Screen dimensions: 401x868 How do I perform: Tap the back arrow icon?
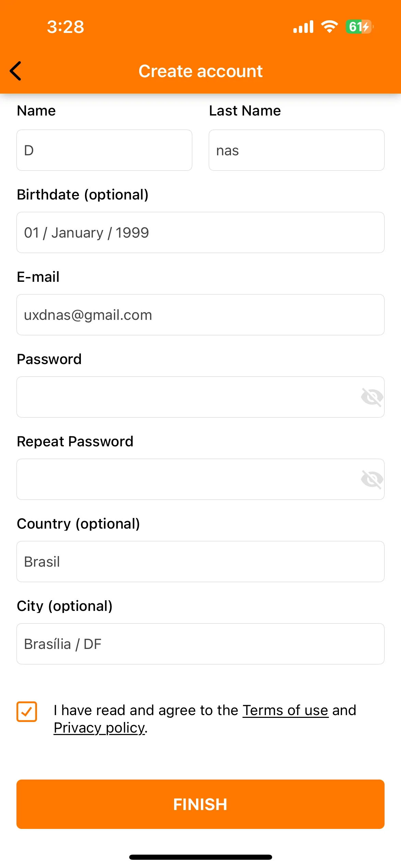[16, 71]
